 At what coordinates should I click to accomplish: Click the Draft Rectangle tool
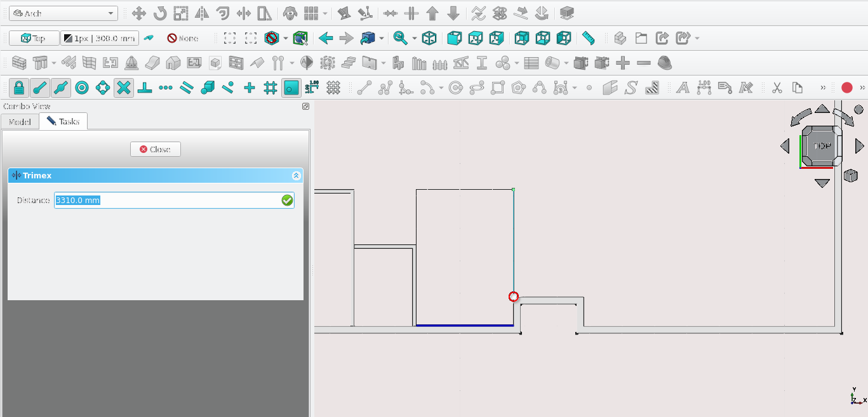click(498, 88)
